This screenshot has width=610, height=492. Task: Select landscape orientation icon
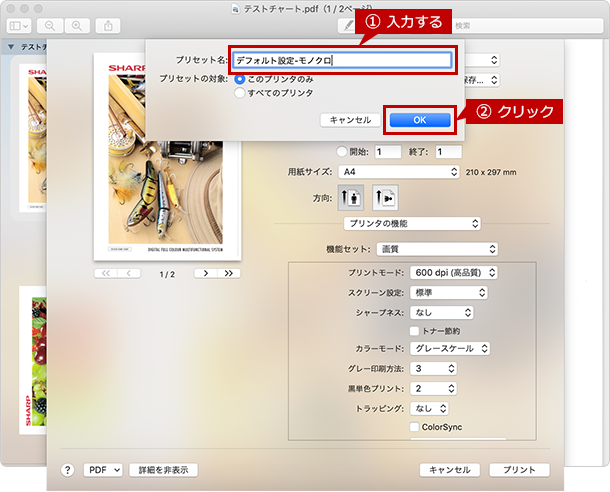click(x=385, y=198)
